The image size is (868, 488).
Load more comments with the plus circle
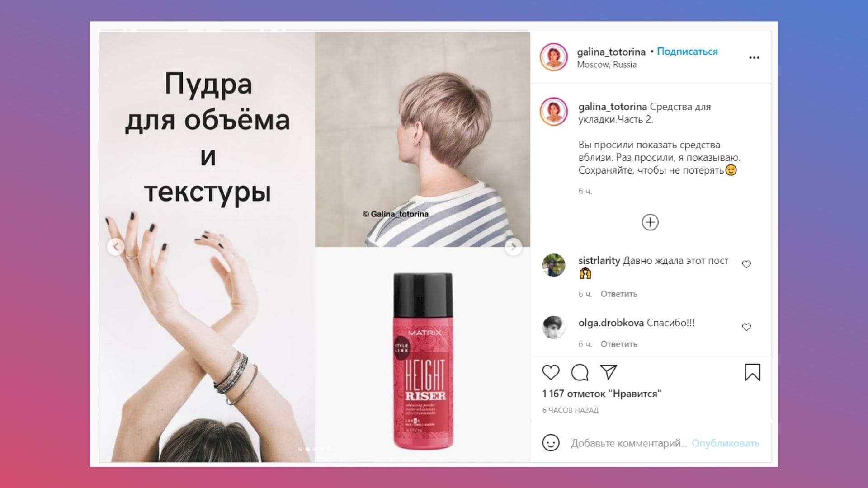pos(650,222)
